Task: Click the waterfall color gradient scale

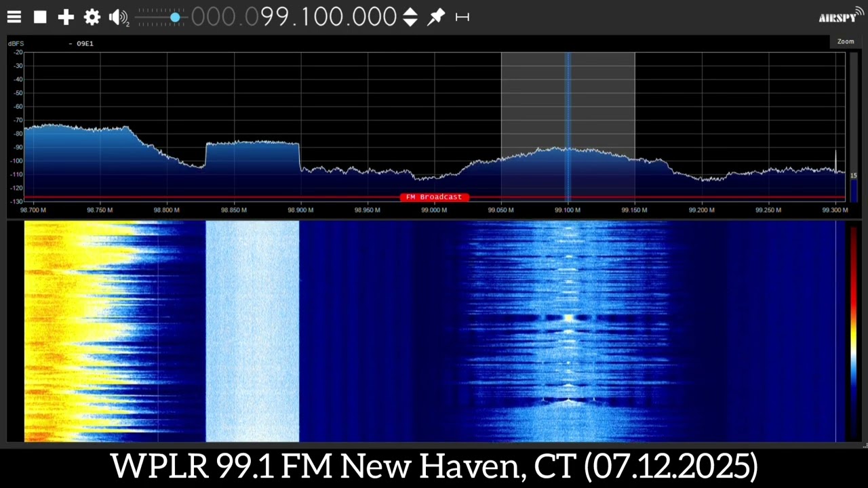Action: [853, 331]
